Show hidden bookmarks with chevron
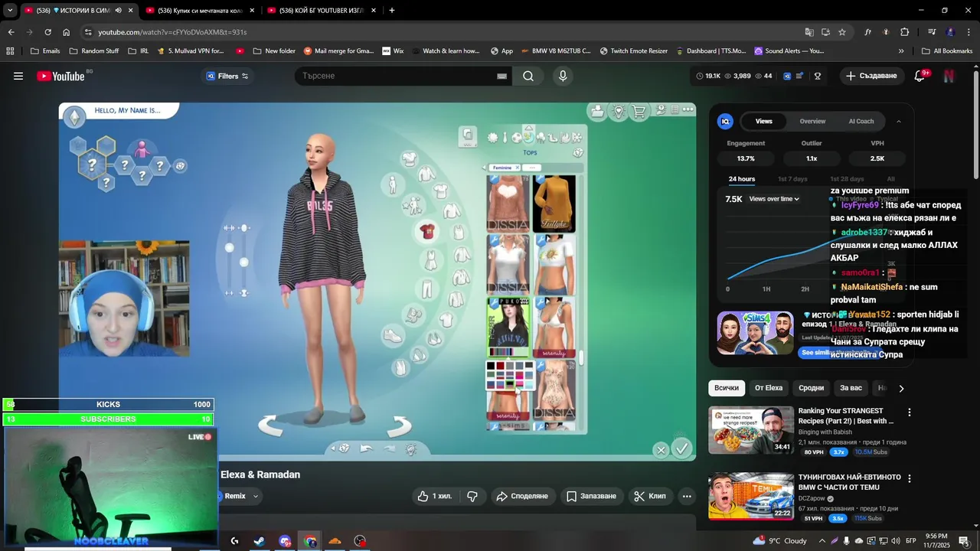The width and height of the screenshot is (980, 551). click(901, 51)
